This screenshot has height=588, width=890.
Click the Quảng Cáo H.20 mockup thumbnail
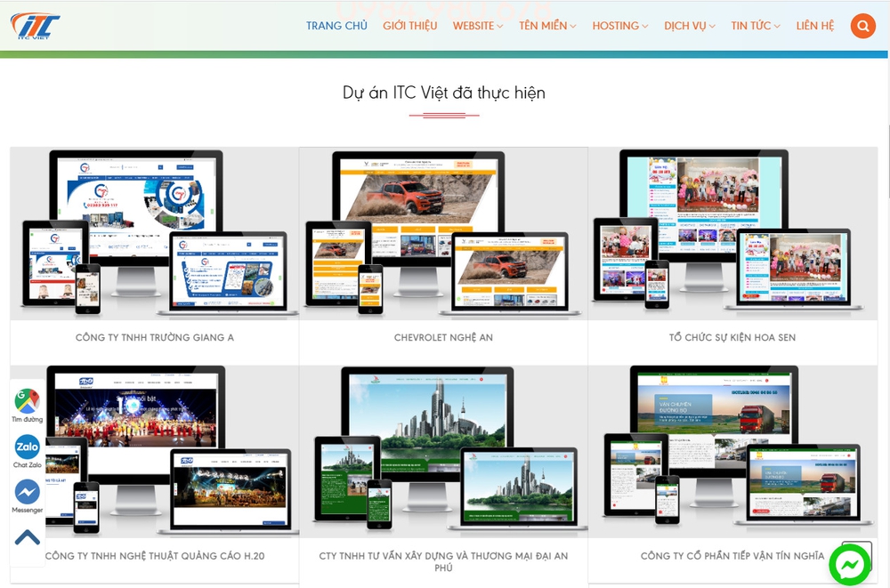154,452
